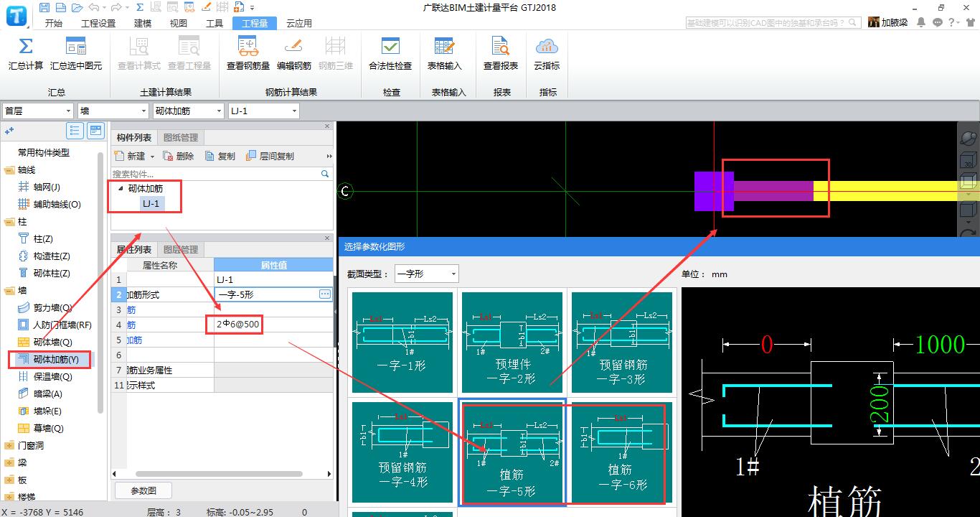Select 幕墙(Q) in the component tree
Viewport: 980px width, 517px height.
(x=48, y=428)
